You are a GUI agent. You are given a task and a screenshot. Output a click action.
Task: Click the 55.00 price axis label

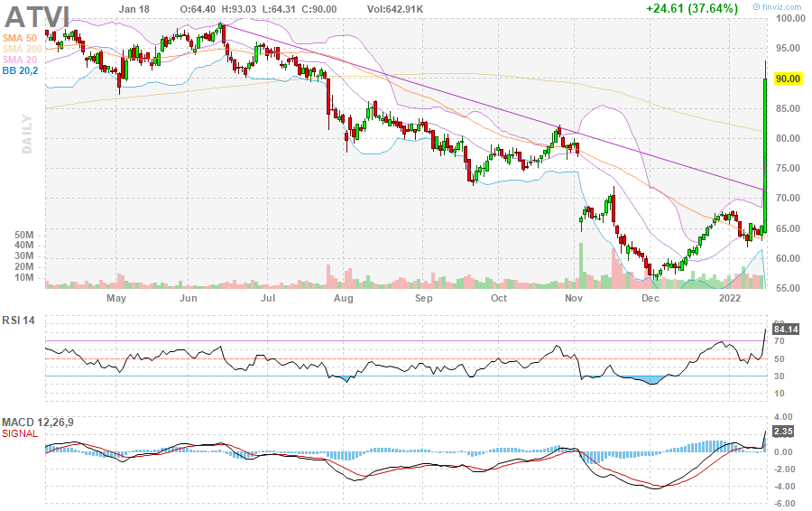(x=788, y=289)
